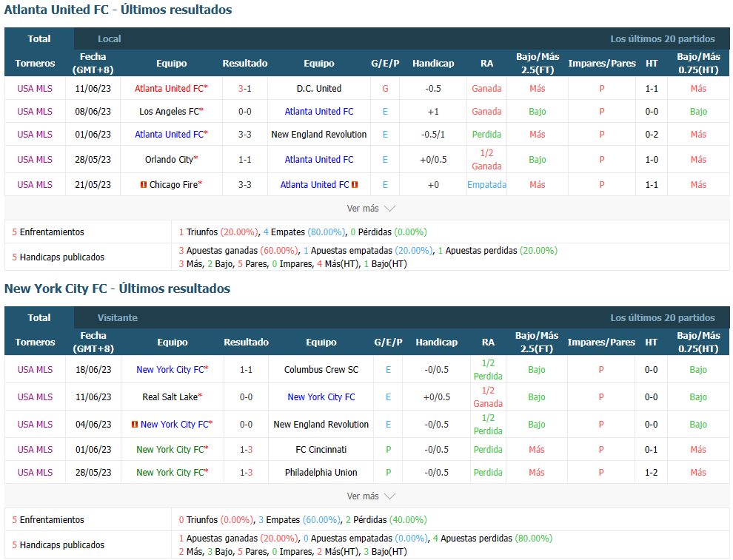This screenshot has height=560, width=733.
Task: Open USA MLS link in the D.C. United row
Action: 35,89
